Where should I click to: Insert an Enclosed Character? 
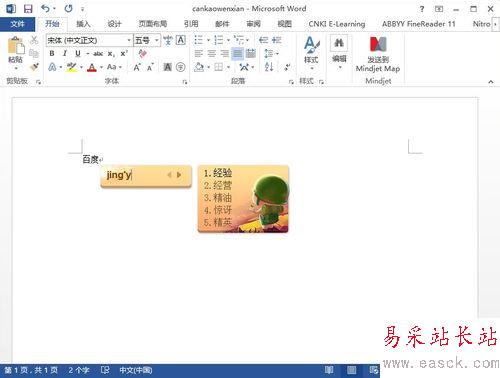pyautogui.click(x=181, y=67)
